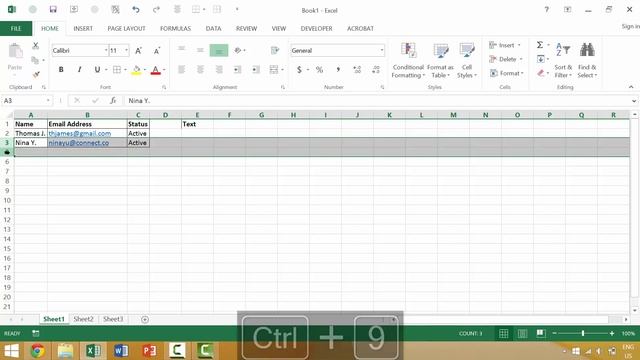Click Decrease Indent icon

237,70
